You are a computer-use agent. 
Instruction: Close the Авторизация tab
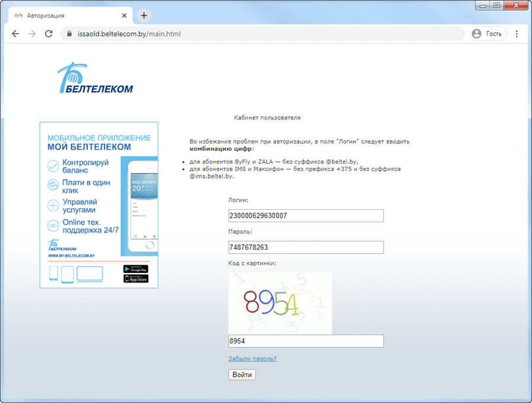click(x=124, y=15)
